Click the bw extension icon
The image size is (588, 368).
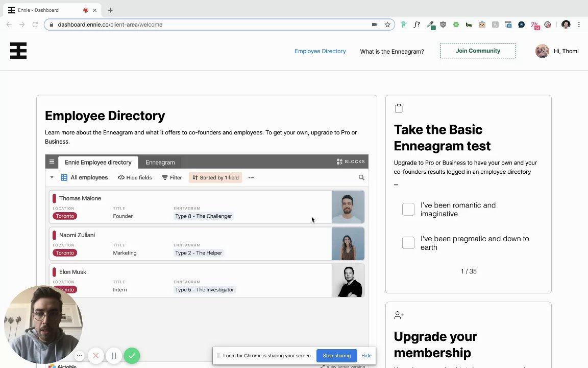[469, 25]
